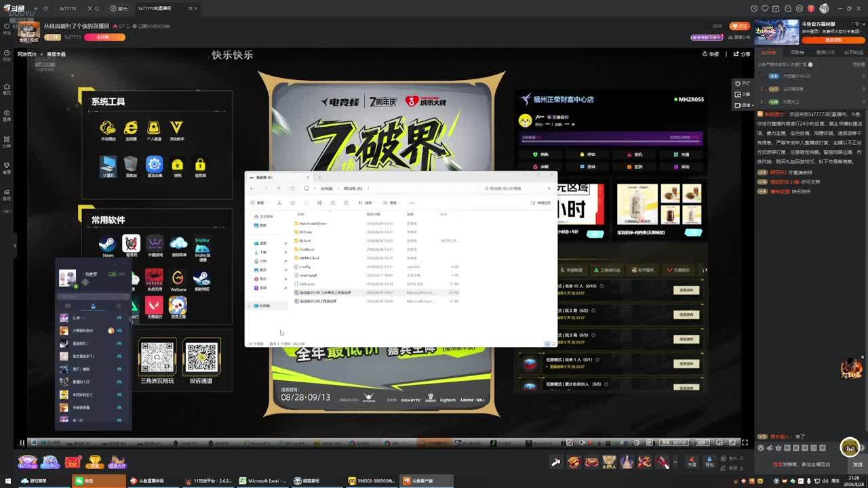The image size is (868, 488).
Task: Go back in the Douyu client
Action: 35,9
